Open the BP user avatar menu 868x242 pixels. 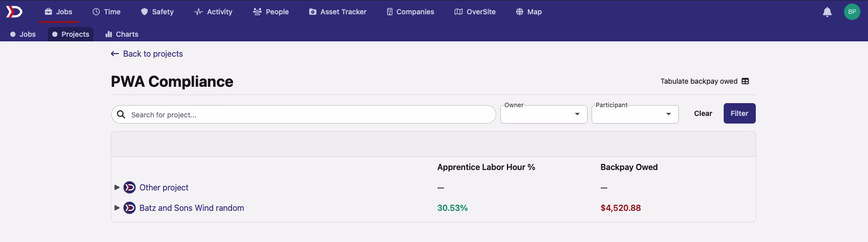coord(852,12)
